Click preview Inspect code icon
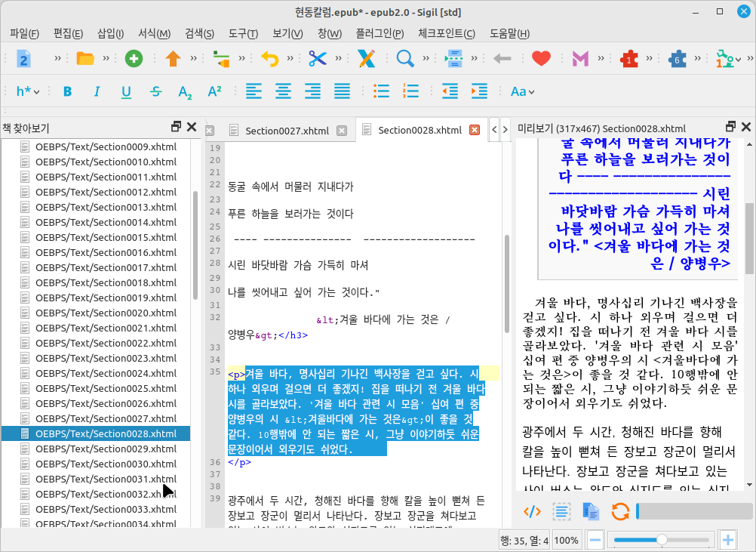Viewport: 756px width, 552px height. [532, 511]
